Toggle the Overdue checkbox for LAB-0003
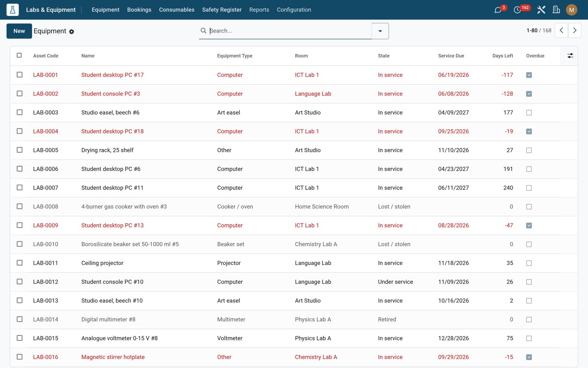 529,113
